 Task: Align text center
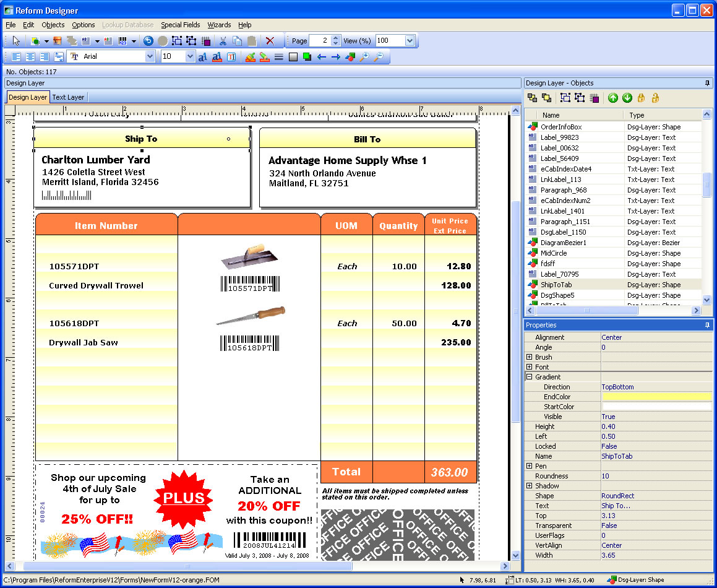(30, 57)
